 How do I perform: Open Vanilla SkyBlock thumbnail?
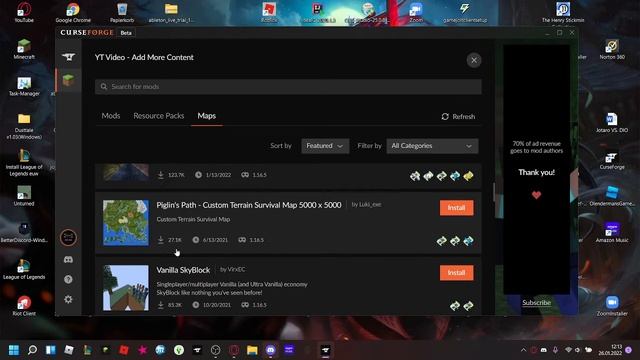click(126, 288)
